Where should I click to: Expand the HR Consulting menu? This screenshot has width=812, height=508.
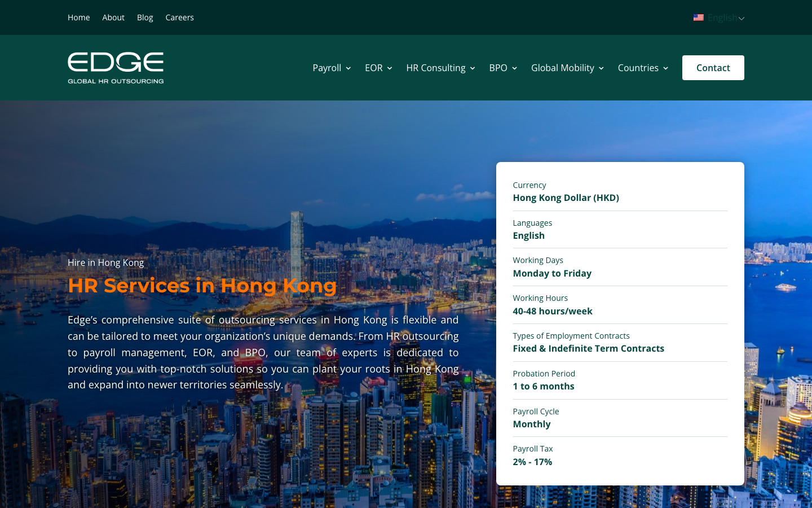(440, 68)
